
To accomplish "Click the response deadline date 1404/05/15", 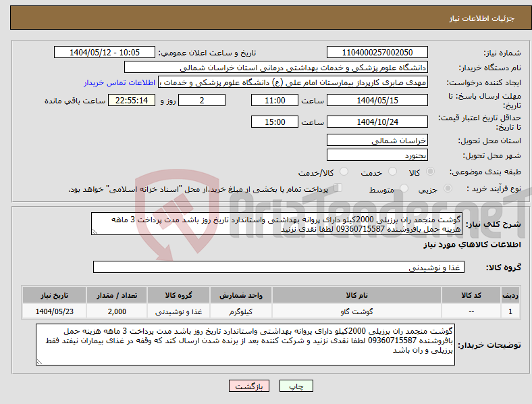I will [377, 101].
